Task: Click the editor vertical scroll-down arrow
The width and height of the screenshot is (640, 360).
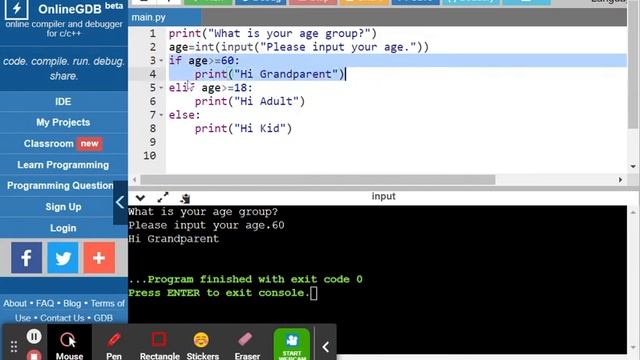Action: click(x=633, y=167)
